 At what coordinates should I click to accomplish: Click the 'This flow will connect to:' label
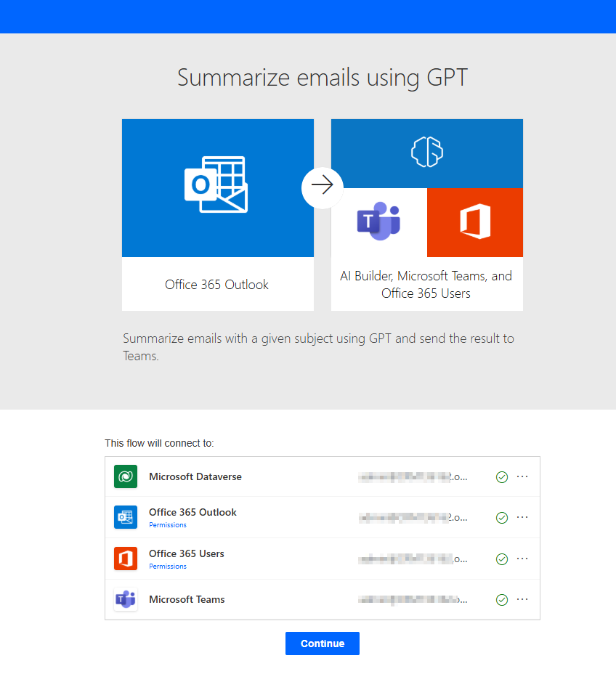click(159, 443)
